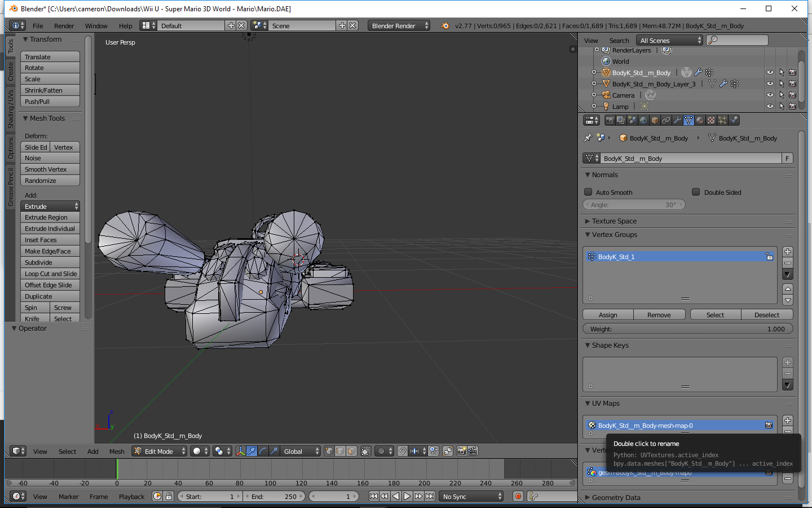Open the Global orientation dropdown

[300, 451]
